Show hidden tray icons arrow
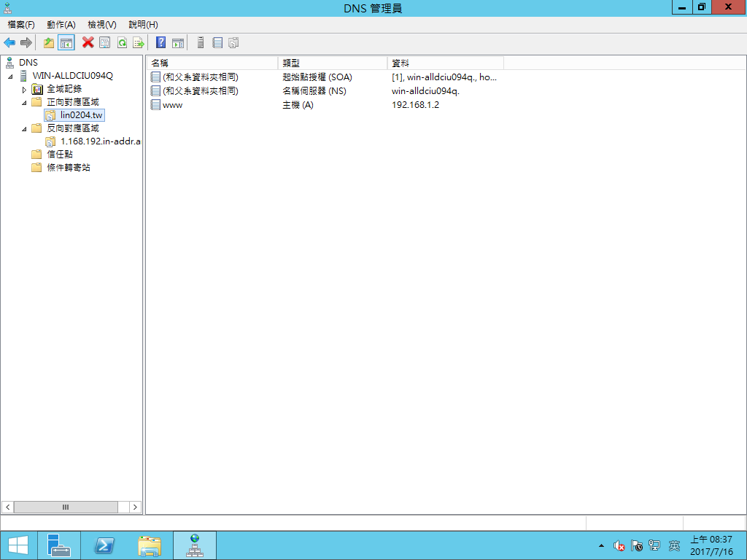 coord(601,545)
